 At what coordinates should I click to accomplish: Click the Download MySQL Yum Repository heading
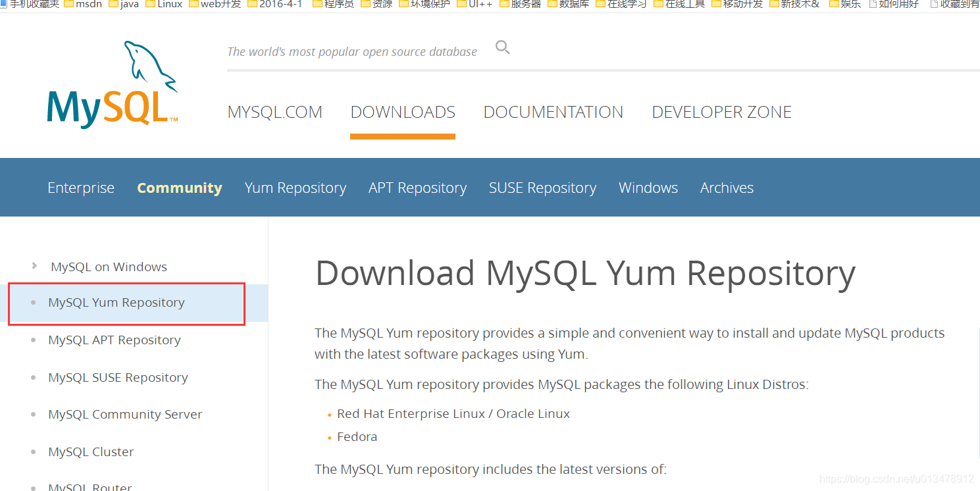(x=586, y=273)
